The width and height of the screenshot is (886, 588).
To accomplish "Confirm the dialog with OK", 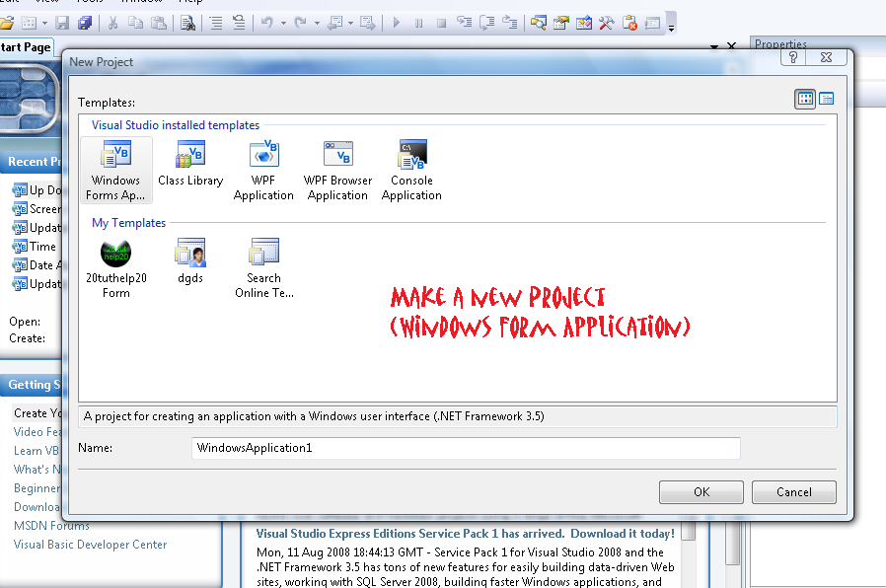I will coord(701,492).
